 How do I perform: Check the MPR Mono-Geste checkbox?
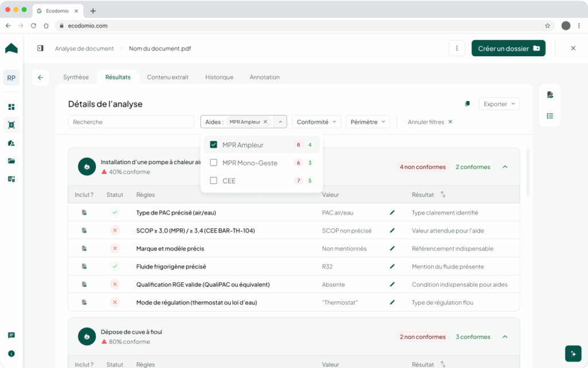click(x=214, y=162)
